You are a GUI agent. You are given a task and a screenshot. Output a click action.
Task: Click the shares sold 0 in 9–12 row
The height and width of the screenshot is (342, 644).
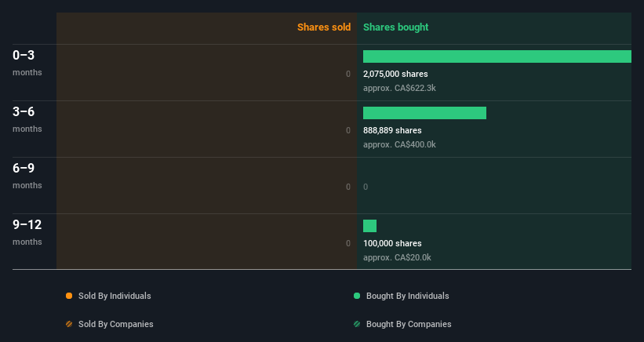pyautogui.click(x=348, y=243)
